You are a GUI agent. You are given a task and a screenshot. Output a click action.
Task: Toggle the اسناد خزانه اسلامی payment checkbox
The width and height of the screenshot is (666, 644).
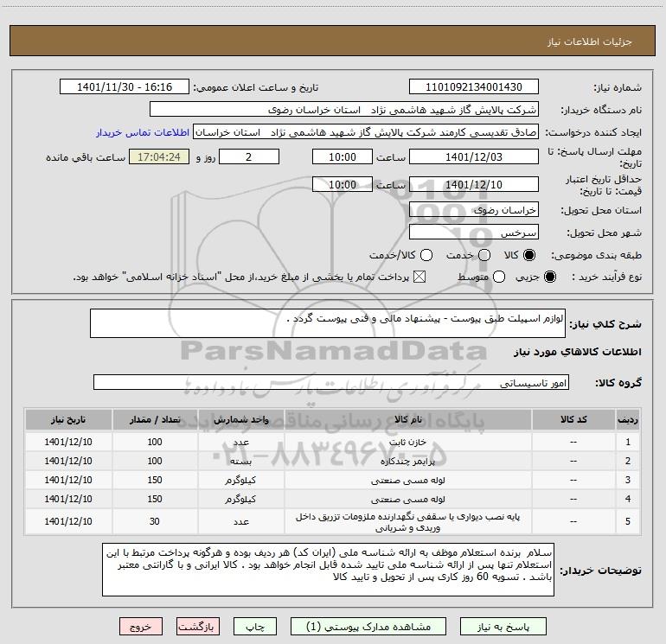coord(419,277)
